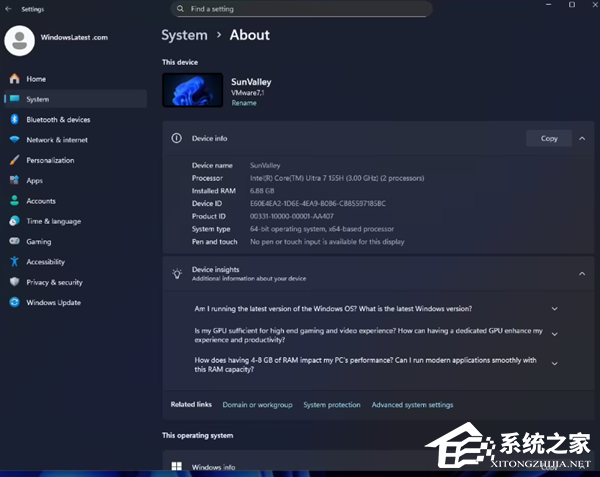Click the Gaming controller icon
Viewport: 600px width, 477px height.
click(x=15, y=241)
